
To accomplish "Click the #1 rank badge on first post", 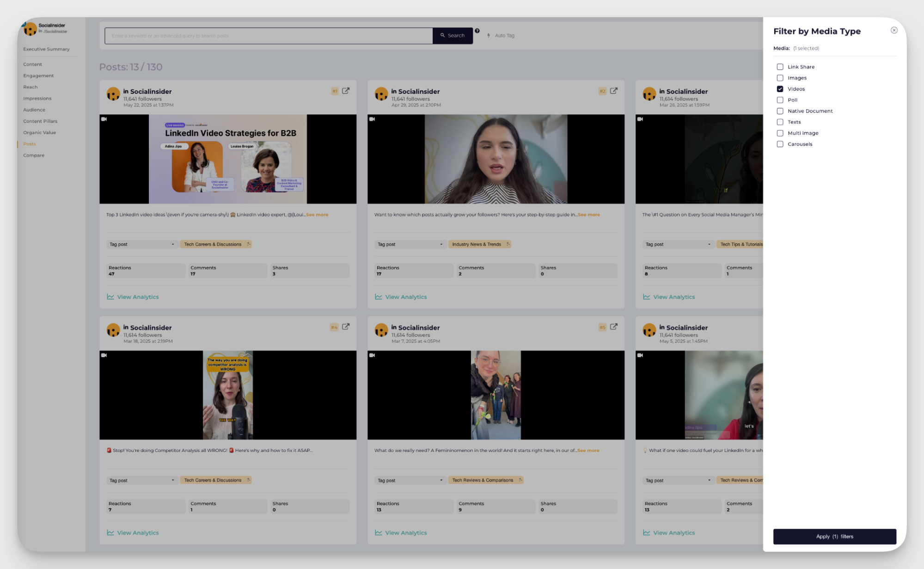I will (x=335, y=91).
